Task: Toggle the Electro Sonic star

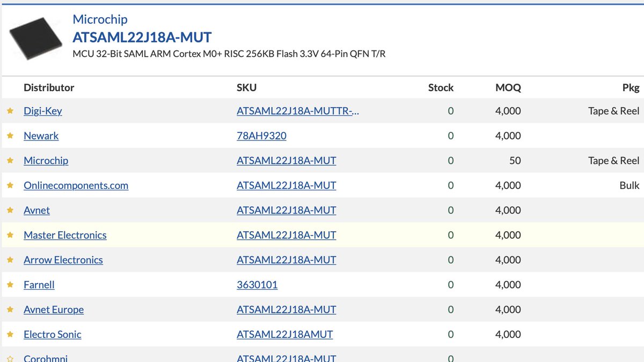Action: (10, 334)
